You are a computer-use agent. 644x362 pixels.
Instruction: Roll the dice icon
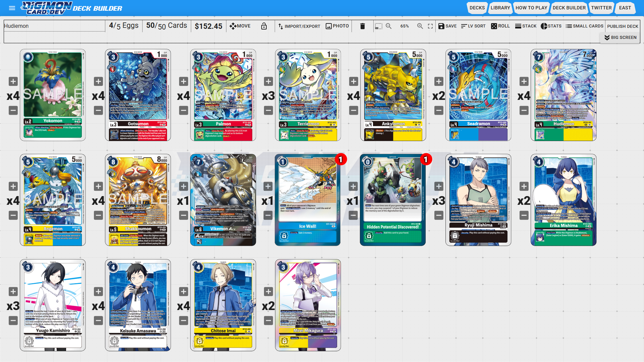tap(500, 26)
